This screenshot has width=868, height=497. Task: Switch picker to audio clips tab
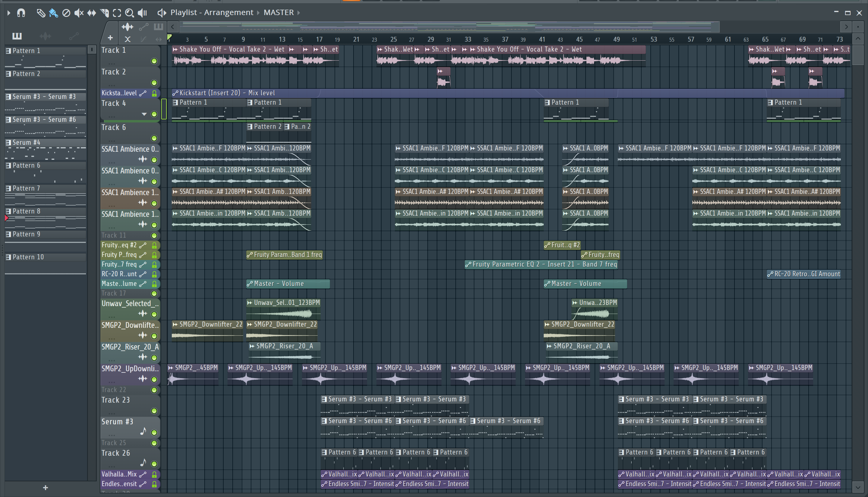click(x=45, y=36)
